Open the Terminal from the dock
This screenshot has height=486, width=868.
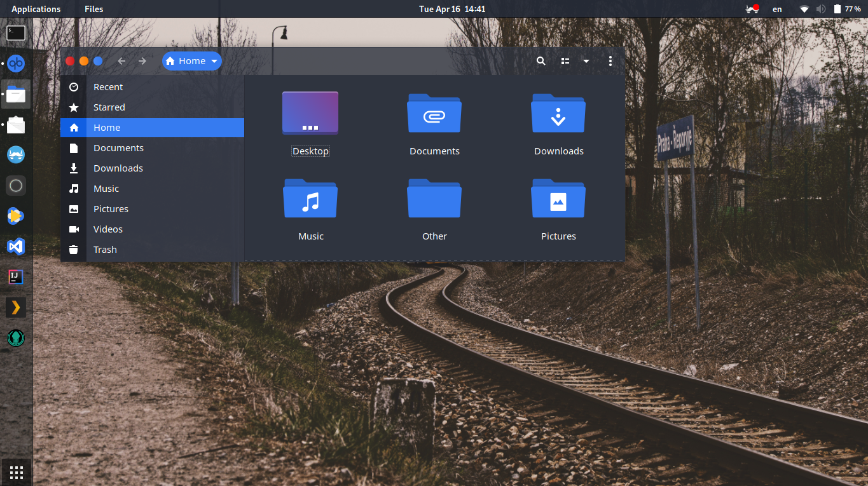tap(15, 32)
